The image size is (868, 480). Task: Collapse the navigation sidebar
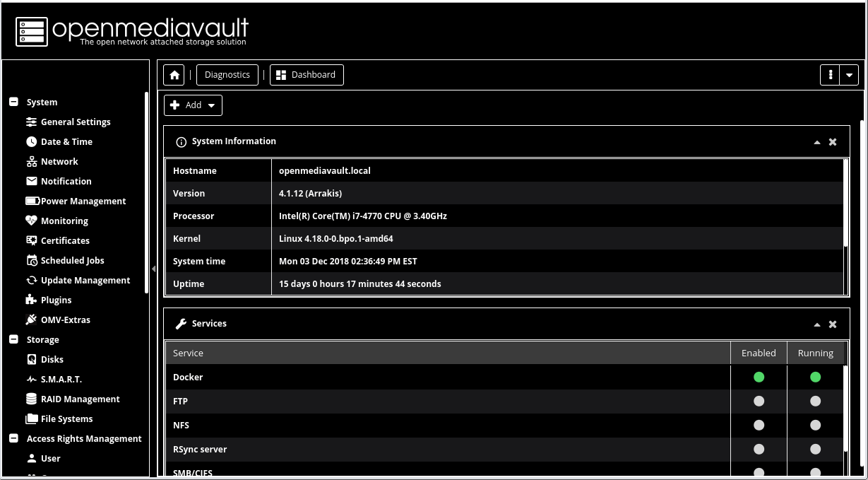tap(154, 269)
